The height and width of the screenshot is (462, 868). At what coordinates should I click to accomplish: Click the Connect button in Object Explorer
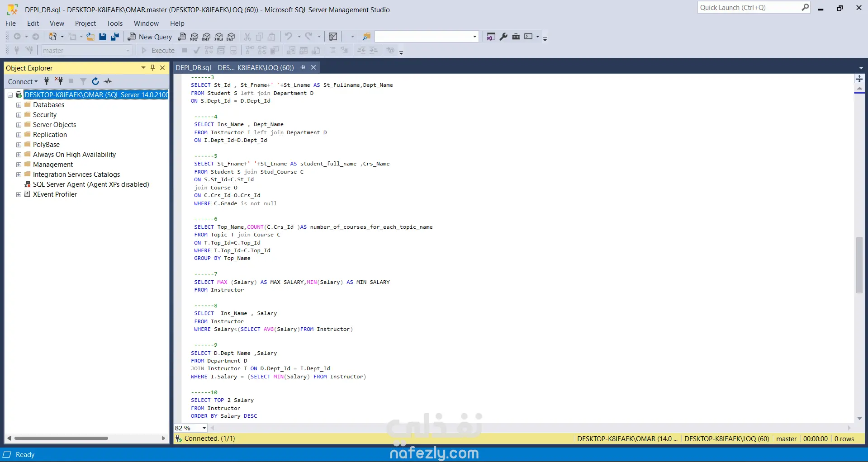click(x=23, y=81)
